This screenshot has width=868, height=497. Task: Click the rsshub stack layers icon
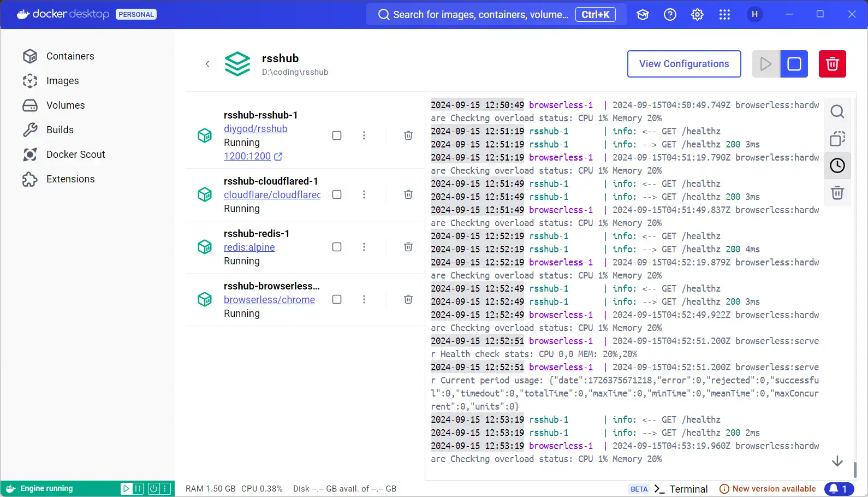coord(237,64)
